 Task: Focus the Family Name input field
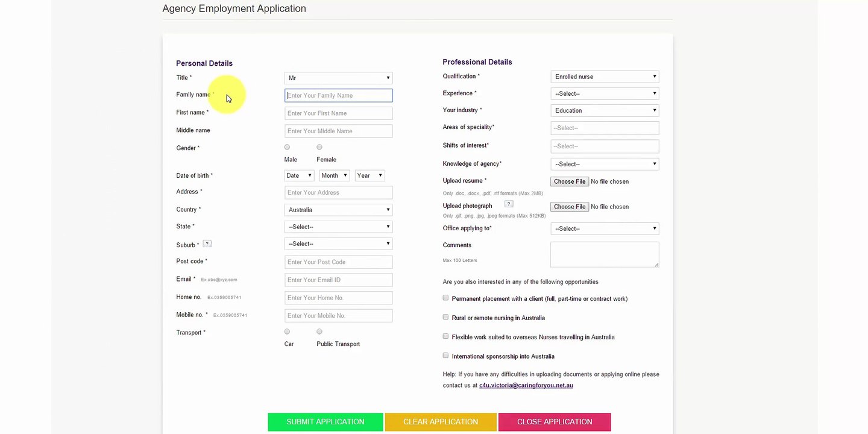click(339, 95)
